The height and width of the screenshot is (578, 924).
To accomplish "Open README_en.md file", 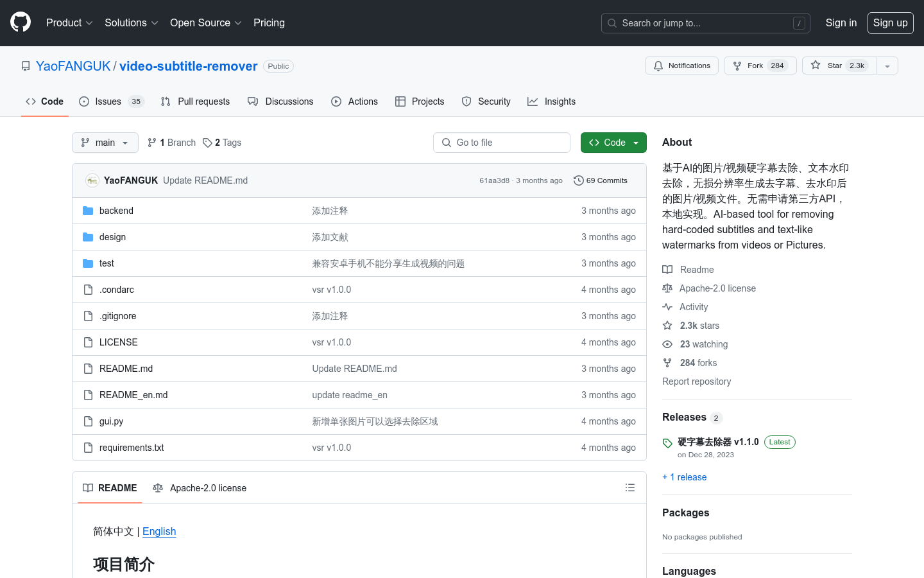I will (133, 395).
